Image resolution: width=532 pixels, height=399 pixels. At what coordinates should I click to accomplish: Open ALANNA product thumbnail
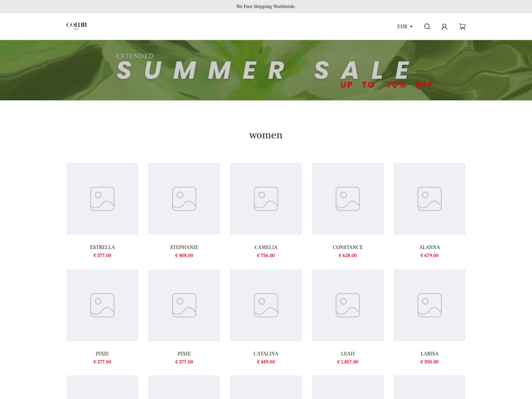point(430,199)
